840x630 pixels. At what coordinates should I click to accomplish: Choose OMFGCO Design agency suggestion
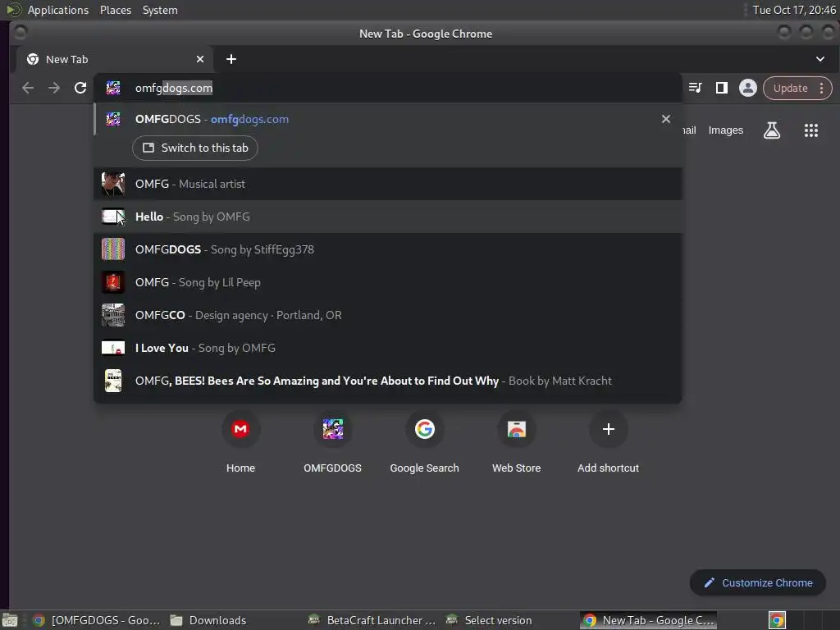[388, 314]
